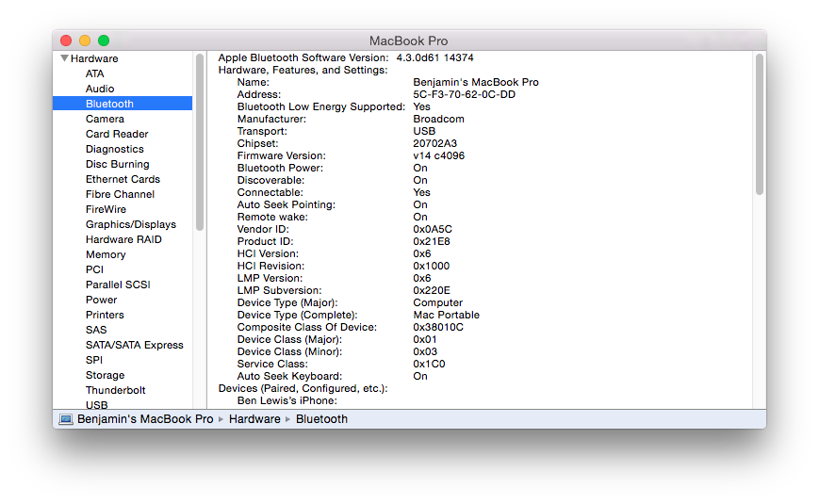The width and height of the screenshot is (819, 504).
Task: Click the Product ID value 0x21E8
Action: coord(432,241)
